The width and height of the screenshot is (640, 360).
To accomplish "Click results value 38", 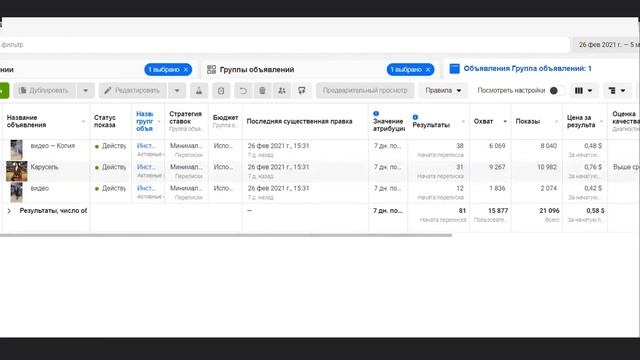I will click(460, 146).
